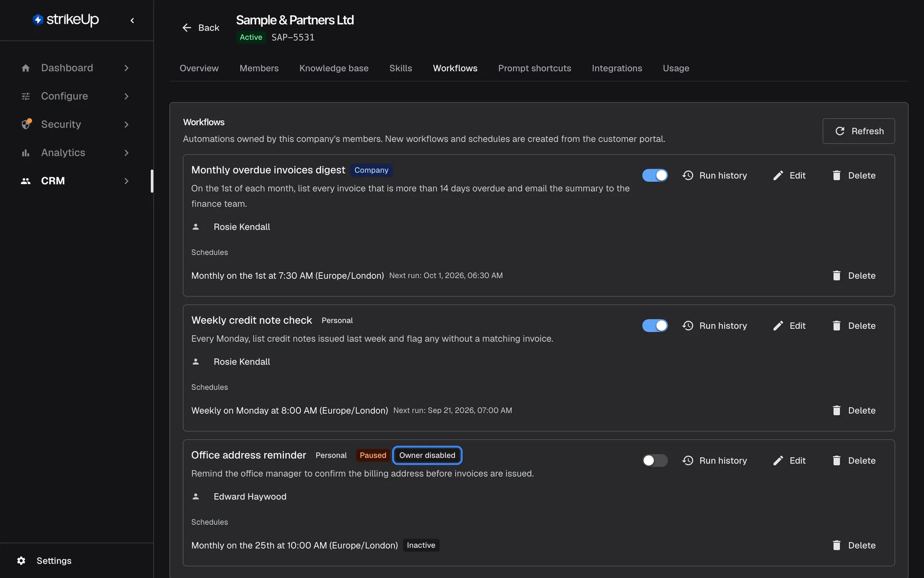
Task: View the Usage tab
Action: [x=676, y=68]
